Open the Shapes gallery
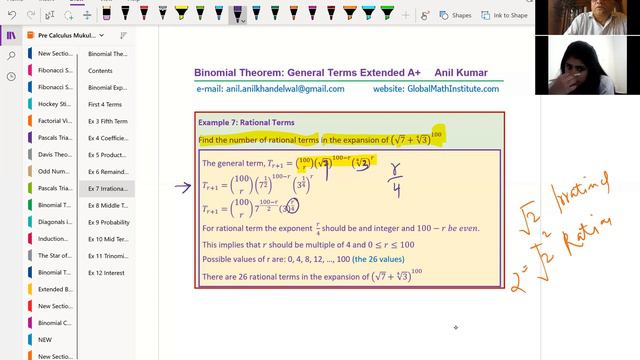 pyautogui.click(x=456, y=16)
